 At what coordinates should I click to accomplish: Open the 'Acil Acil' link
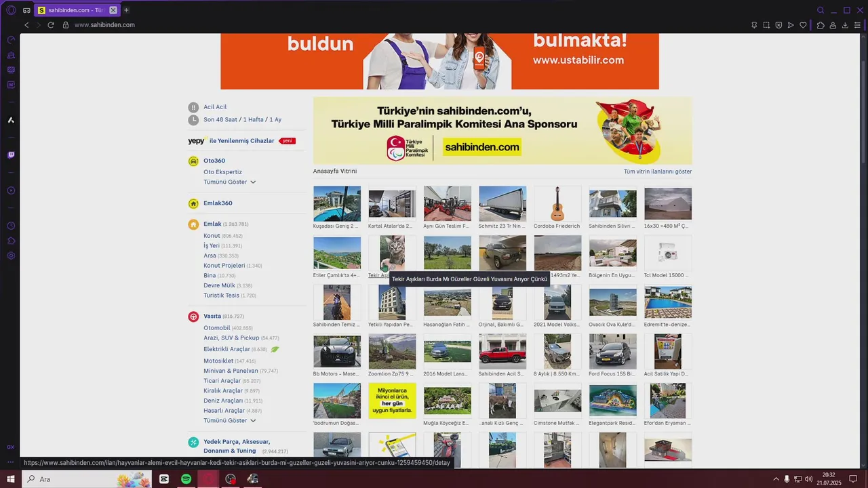(x=215, y=107)
